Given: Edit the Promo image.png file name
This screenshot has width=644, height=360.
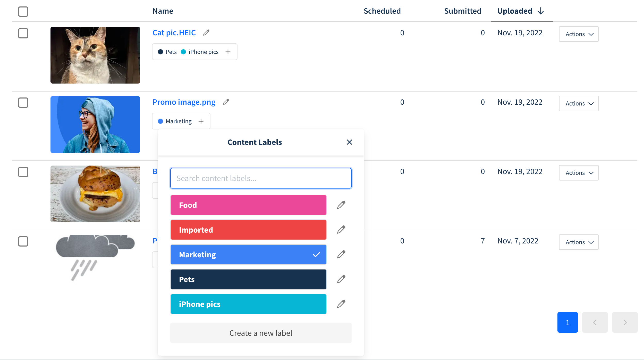Looking at the screenshot, I should [x=226, y=102].
